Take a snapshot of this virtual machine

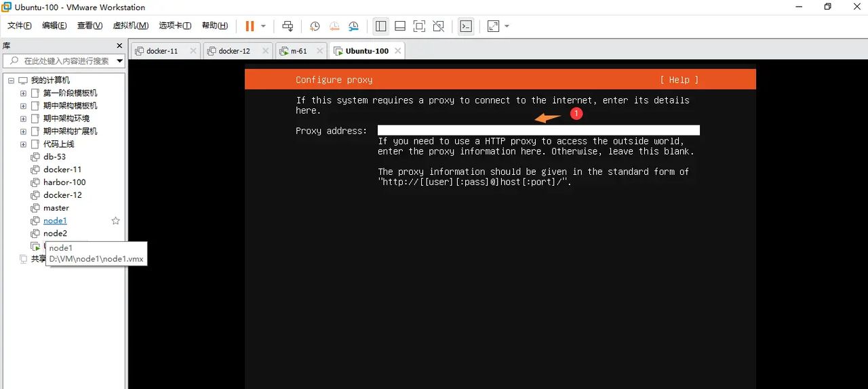click(x=315, y=26)
